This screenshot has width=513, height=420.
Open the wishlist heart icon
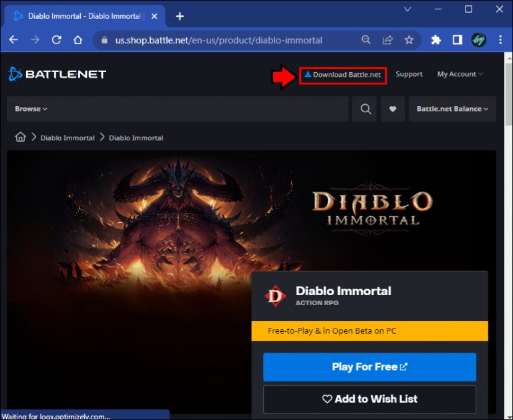tap(393, 109)
